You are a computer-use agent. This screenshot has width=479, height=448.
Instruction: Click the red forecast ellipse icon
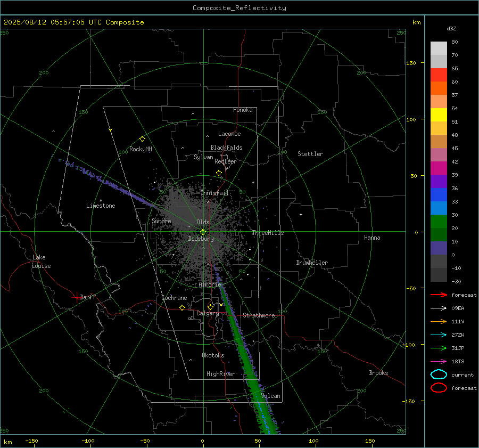[x=439, y=388]
